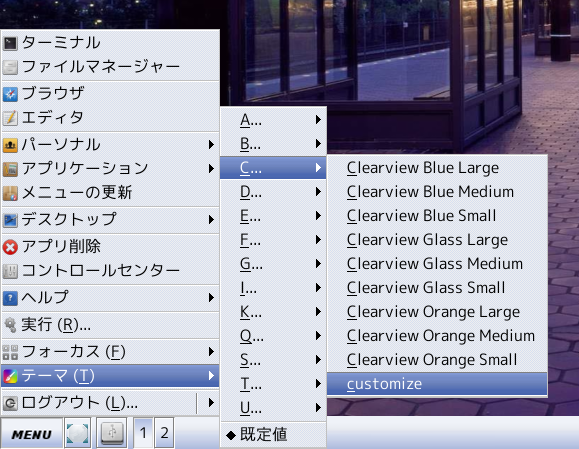Select メニューの更新 entry
The image size is (579, 449).
[110, 193]
